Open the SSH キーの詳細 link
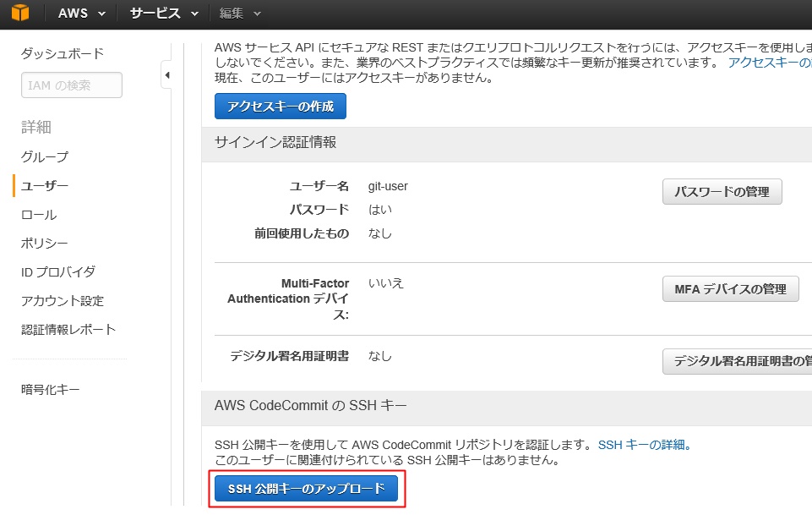The height and width of the screenshot is (515, 812). [645, 445]
